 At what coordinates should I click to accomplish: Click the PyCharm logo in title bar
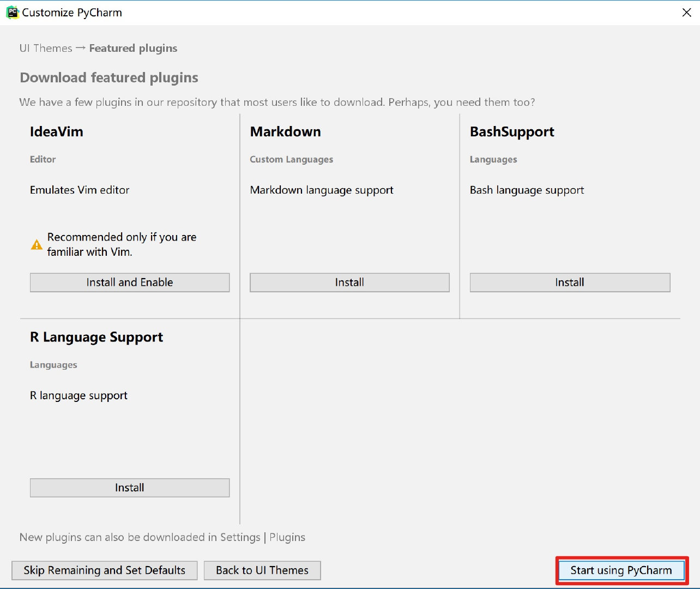[x=12, y=13]
